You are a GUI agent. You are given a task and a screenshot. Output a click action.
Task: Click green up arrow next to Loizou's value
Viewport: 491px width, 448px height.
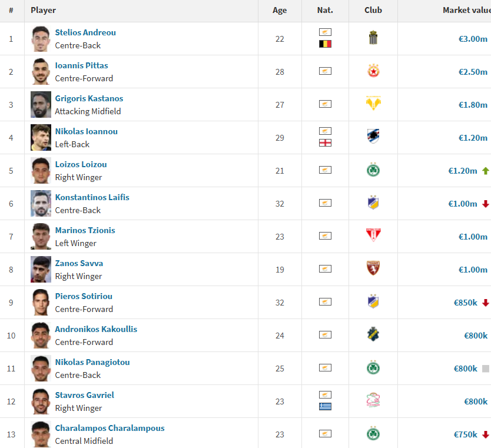485,171
